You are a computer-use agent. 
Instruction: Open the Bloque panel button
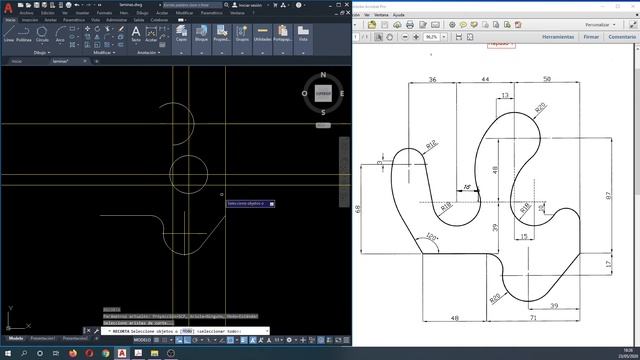pyautogui.click(x=201, y=34)
